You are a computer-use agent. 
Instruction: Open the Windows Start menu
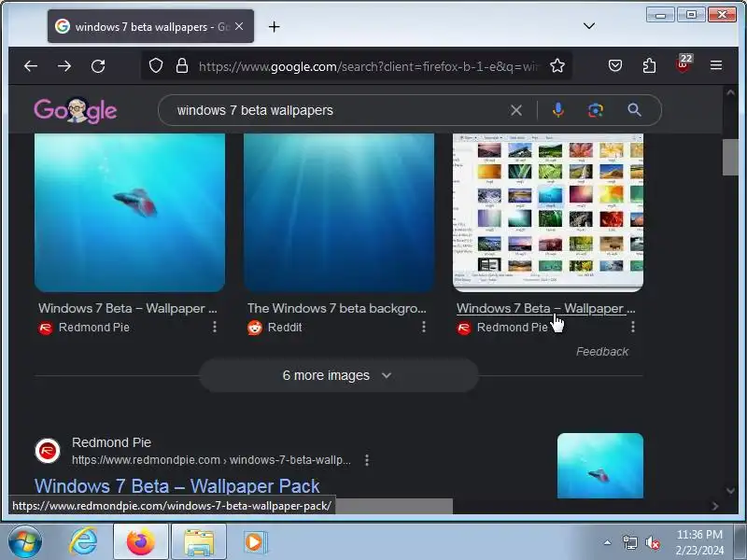[25, 541]
